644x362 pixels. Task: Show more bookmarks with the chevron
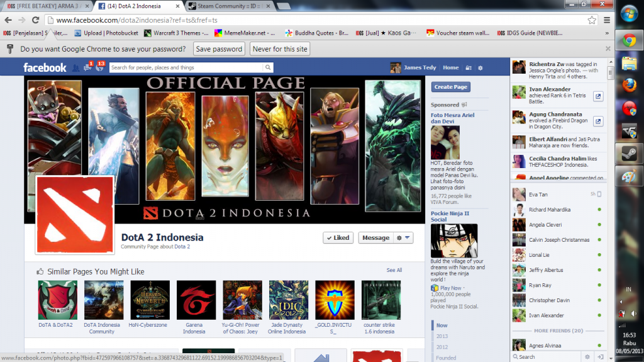(607, 33)
